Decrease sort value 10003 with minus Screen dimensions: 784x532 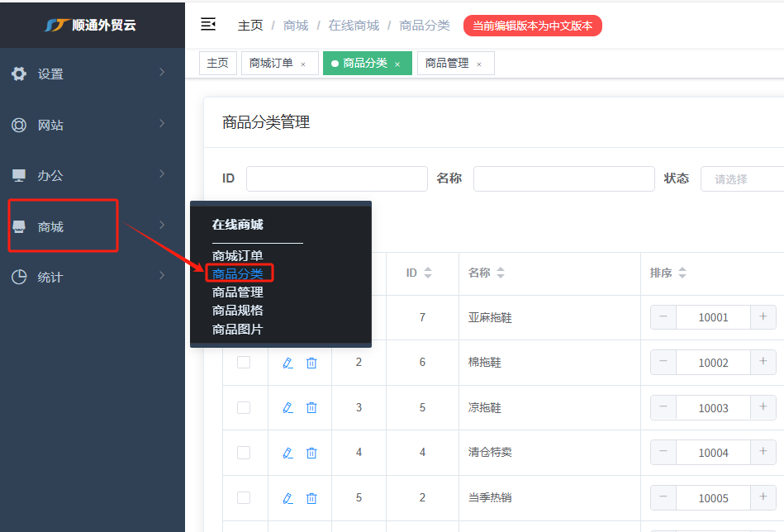point(663,407)
